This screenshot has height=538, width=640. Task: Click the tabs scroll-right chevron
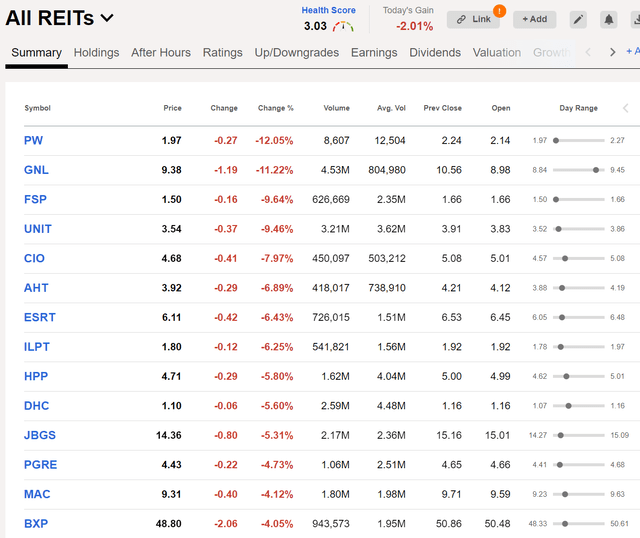pyautogui.click(x=612, y=52)
